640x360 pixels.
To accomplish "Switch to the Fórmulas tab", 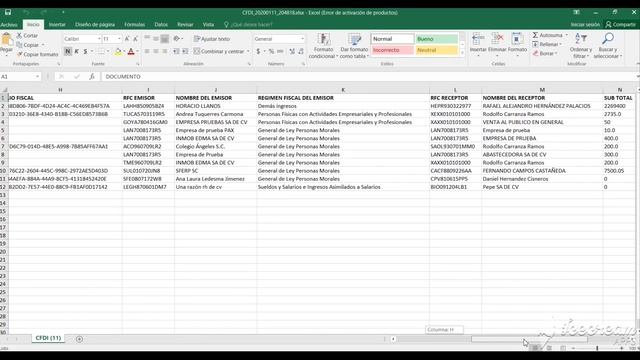I will 135,24.
